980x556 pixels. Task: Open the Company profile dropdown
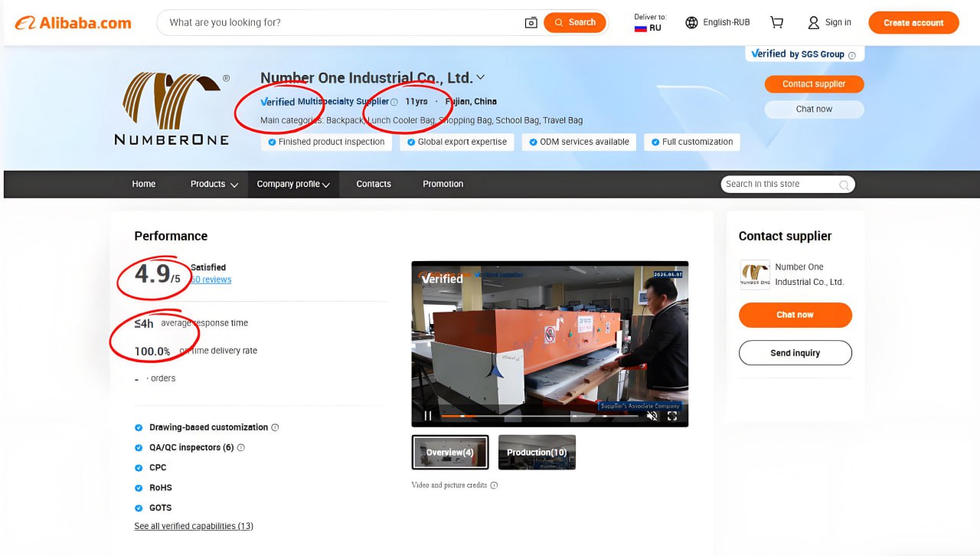pos(292,184)
